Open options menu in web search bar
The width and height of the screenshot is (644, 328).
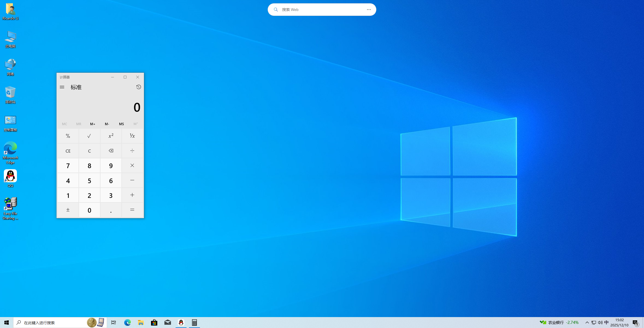369,10
